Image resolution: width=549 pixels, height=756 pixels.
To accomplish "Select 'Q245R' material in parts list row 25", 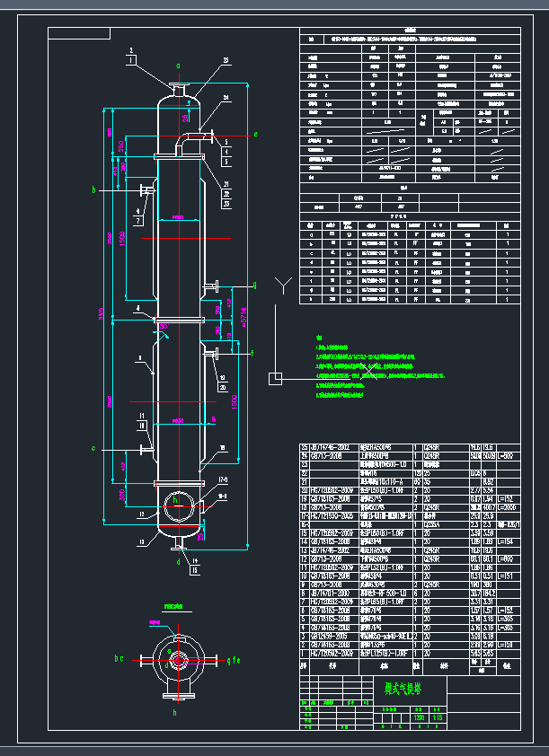I will coord(432,447).
